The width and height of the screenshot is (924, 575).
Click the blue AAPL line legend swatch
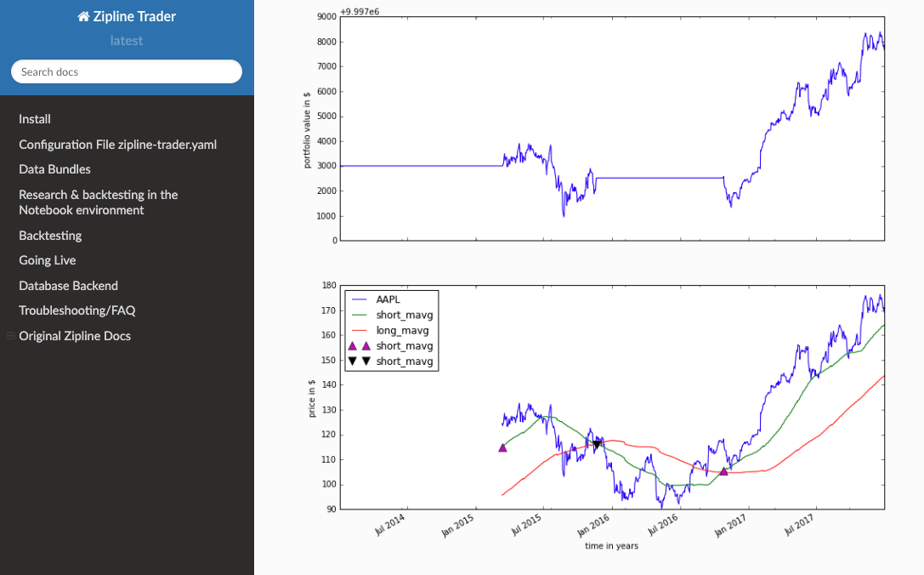359,299
